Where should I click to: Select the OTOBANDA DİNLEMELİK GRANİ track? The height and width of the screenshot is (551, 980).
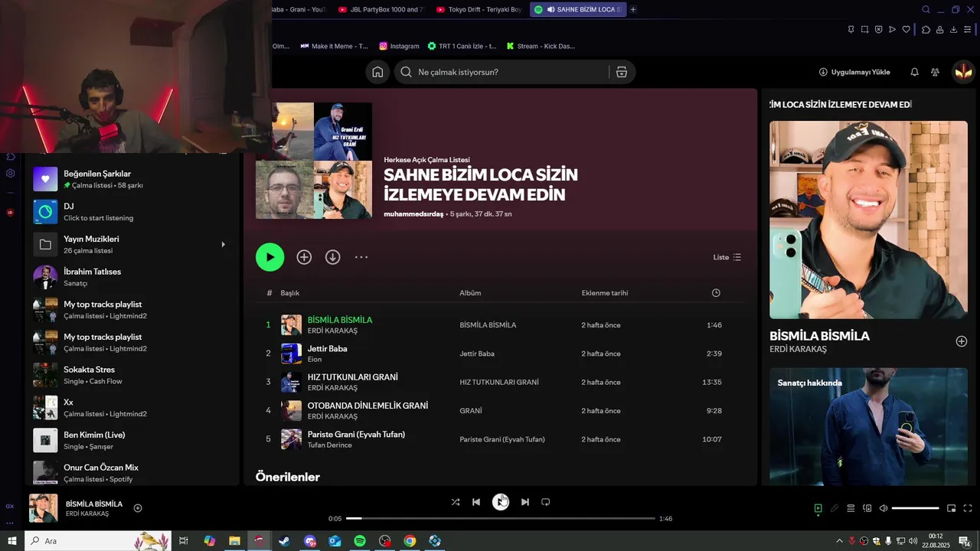click(x=500, y=411)
